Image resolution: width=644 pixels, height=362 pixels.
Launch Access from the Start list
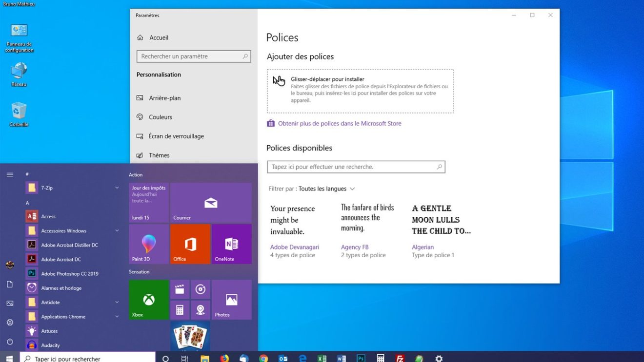tap(73, 216)
